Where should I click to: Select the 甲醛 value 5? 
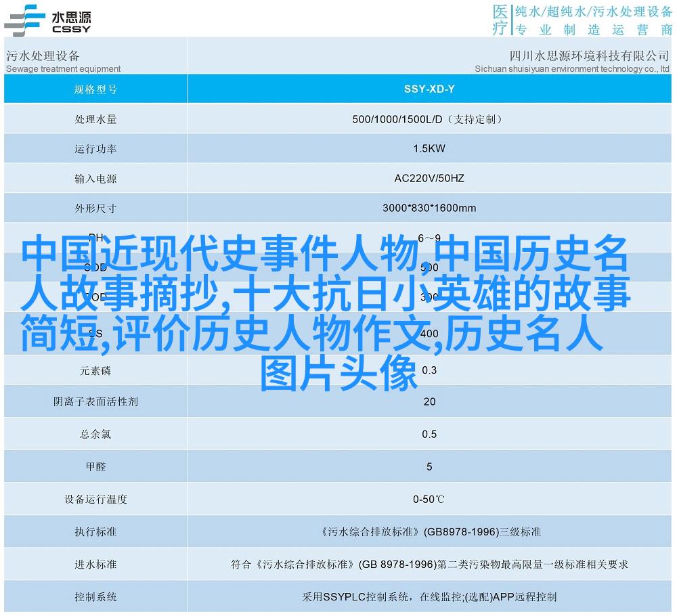tap(429, 466)
